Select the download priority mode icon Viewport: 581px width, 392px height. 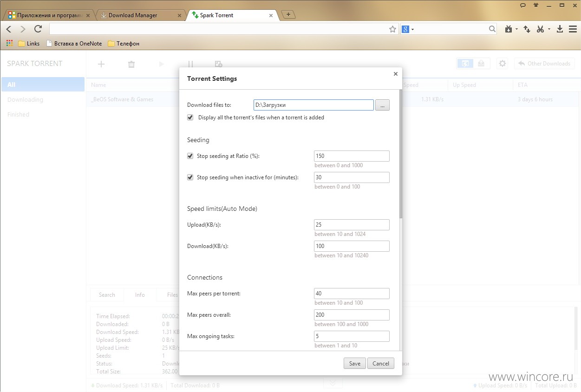coord(482,64)
